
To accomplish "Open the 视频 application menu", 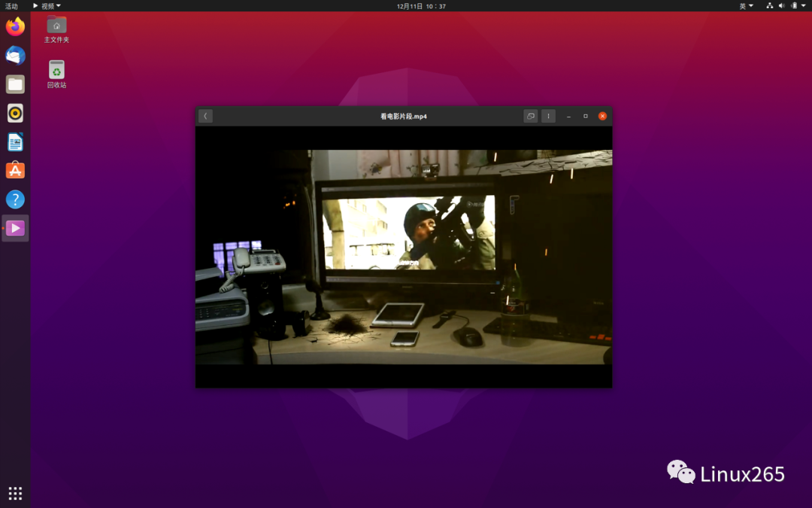I will [x=47, y=6].
